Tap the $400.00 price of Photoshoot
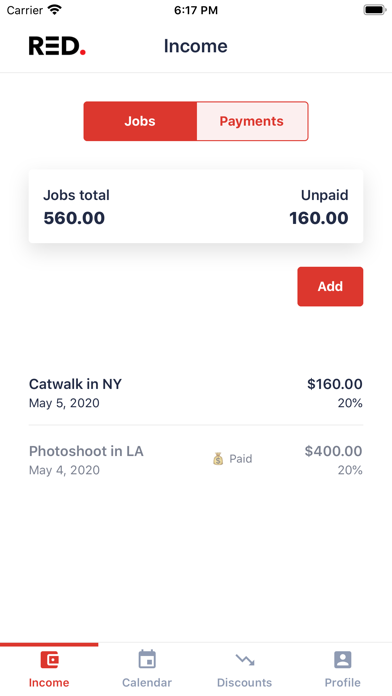 coord(333,451)
